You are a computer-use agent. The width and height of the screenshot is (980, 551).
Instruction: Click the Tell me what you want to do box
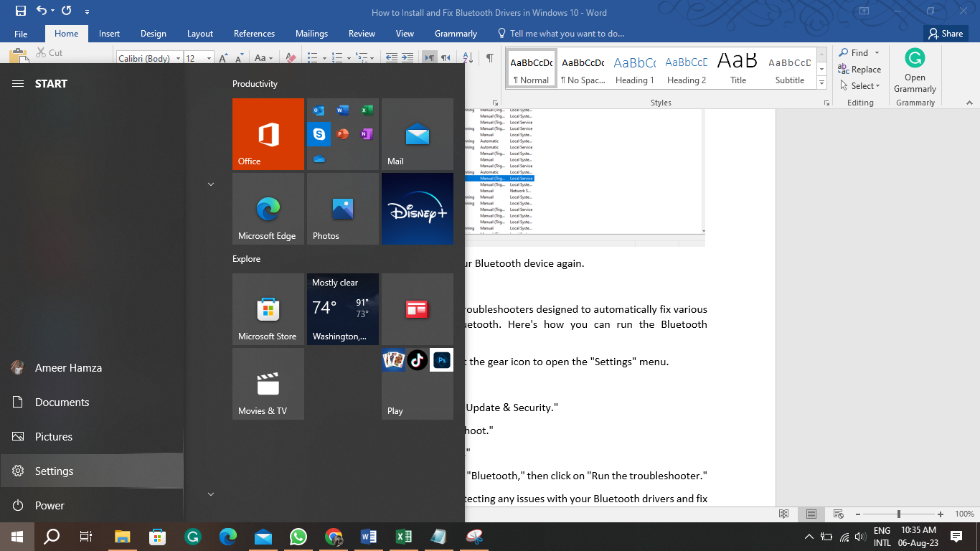561,34
